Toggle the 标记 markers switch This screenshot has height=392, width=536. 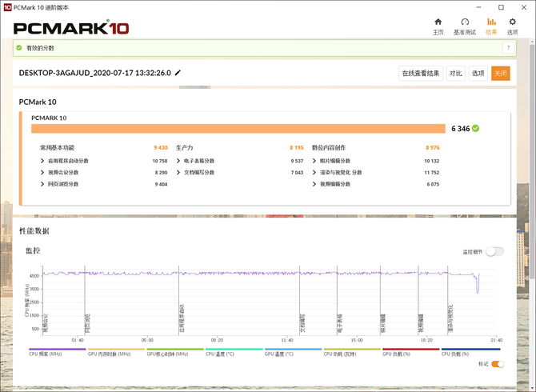498,364
